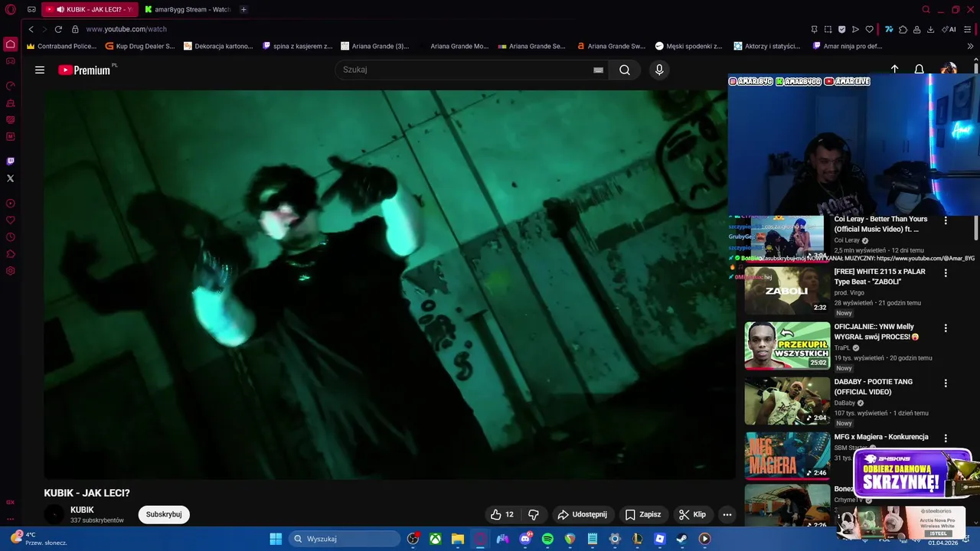This screenshot has width=980, height=551.
Task: Open the Windows Start menu
Action: (x=276, y=539)
